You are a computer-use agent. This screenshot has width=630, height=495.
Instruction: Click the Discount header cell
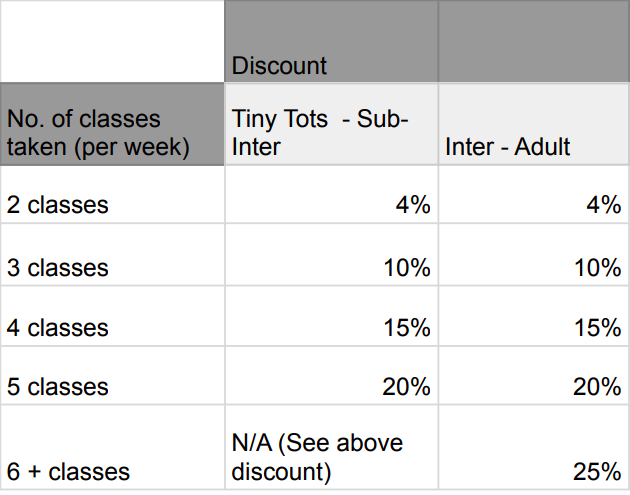(331, 41)
